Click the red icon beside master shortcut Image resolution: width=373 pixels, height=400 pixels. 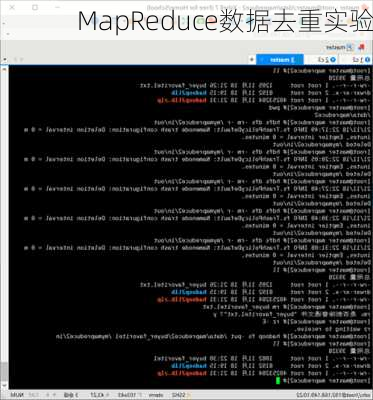tap(361, 47)
